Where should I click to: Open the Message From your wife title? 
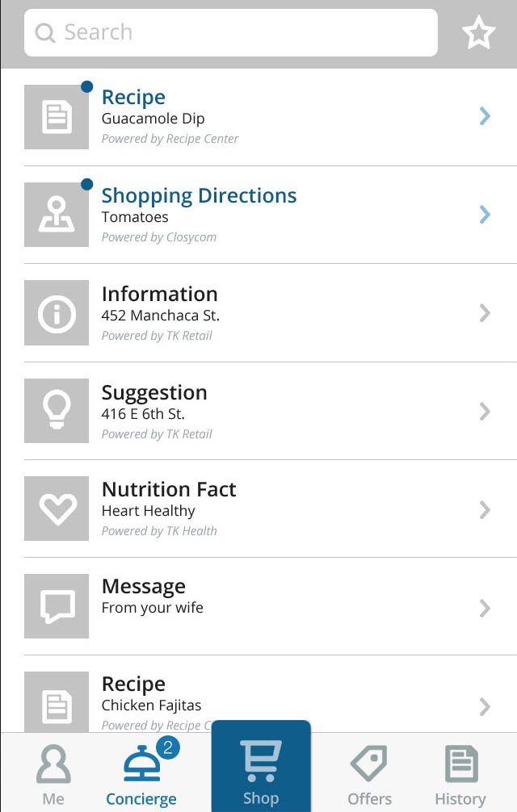tap(144, 586)
